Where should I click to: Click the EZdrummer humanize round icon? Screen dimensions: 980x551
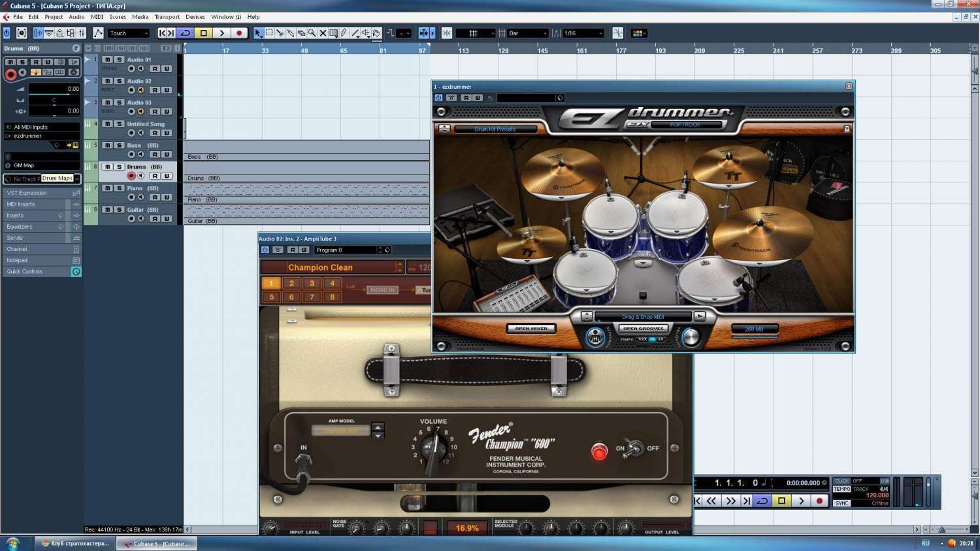(x=595, y=337)
